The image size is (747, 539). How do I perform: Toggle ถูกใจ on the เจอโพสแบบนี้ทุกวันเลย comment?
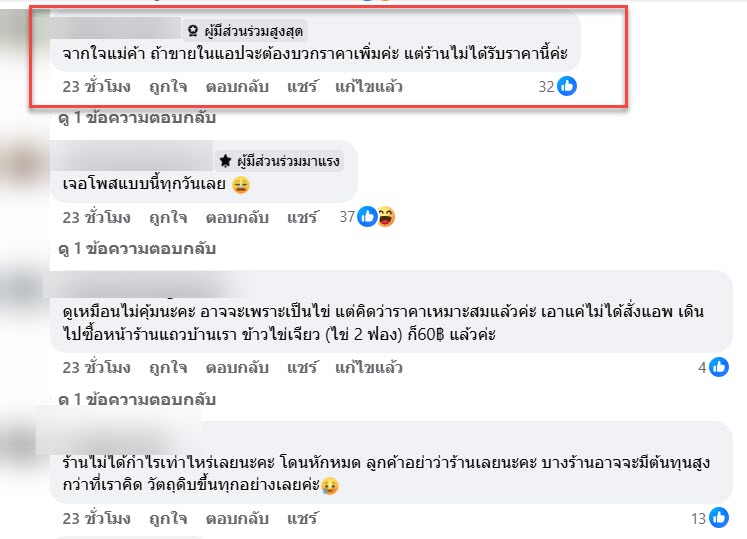[x=168, y=217]
